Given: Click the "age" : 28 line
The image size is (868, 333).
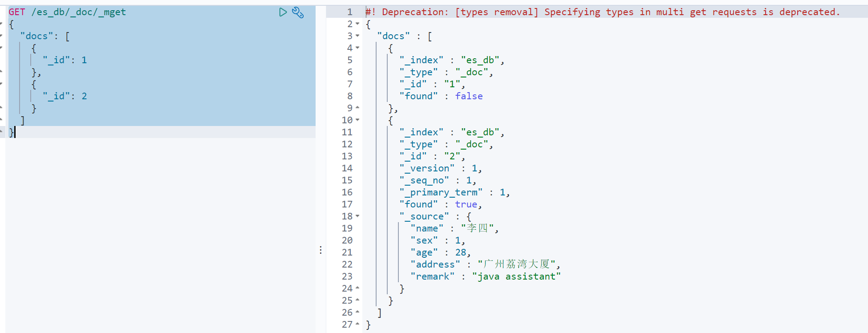Looking at the screenshot, I should click(x=441, y=252).
